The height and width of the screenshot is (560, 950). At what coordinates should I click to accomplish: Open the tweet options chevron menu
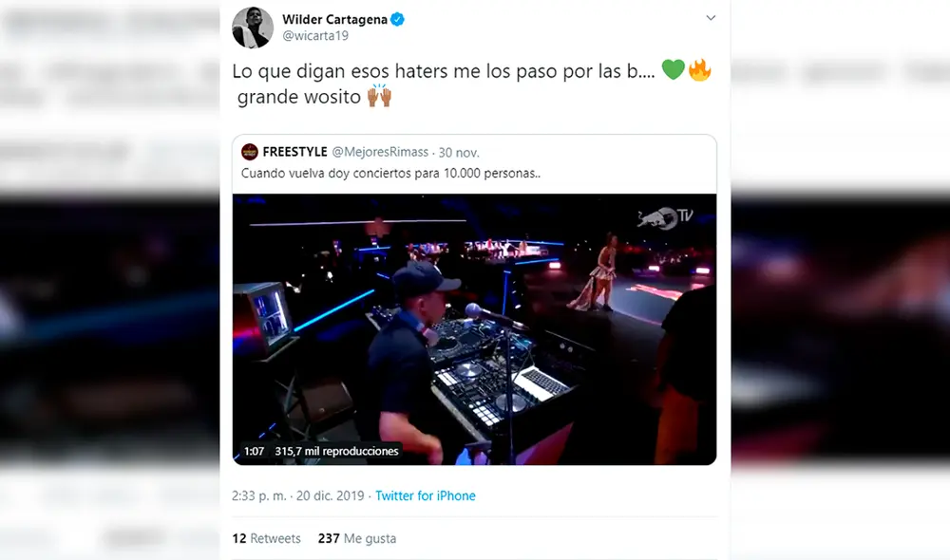(710, 18)
